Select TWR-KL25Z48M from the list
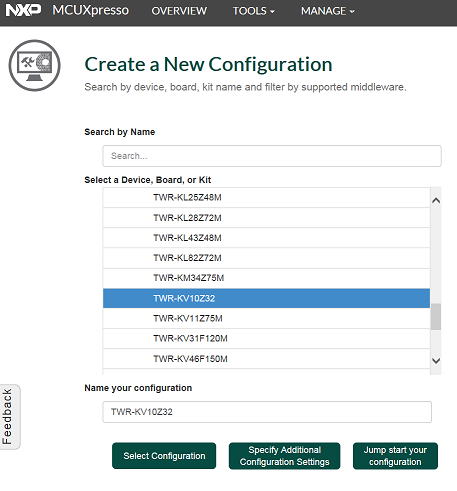 point(266,197)
